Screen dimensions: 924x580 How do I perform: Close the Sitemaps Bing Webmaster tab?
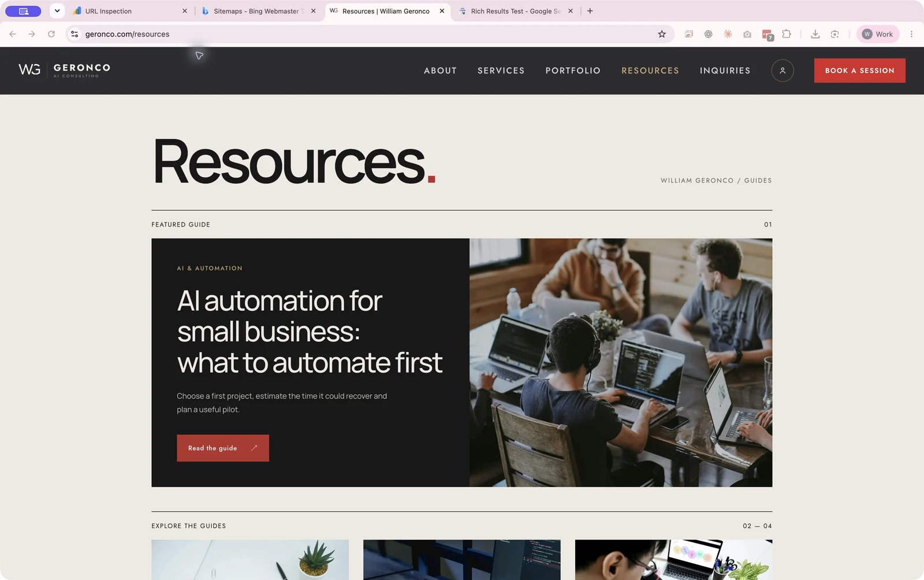click(x=314, y=11)
